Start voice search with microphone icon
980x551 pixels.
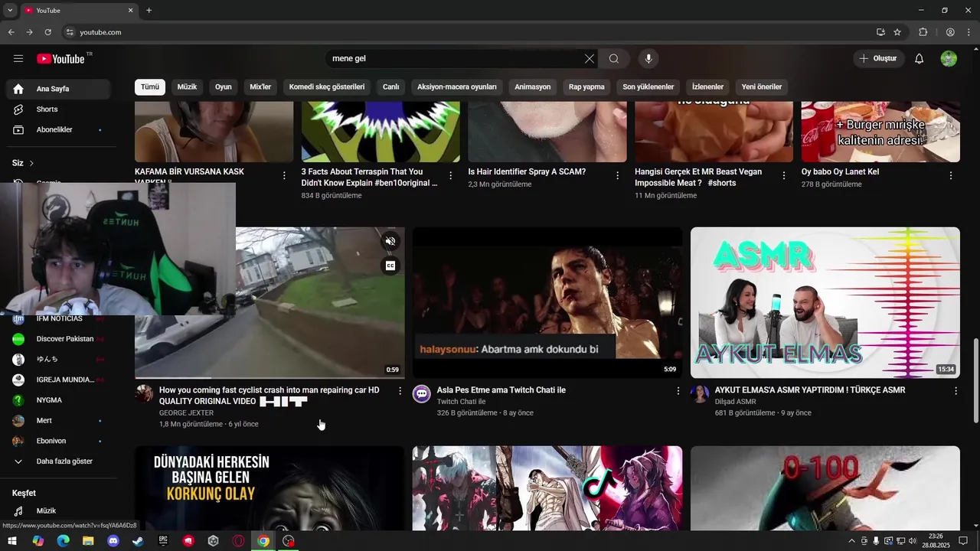(x=648, y=59)
